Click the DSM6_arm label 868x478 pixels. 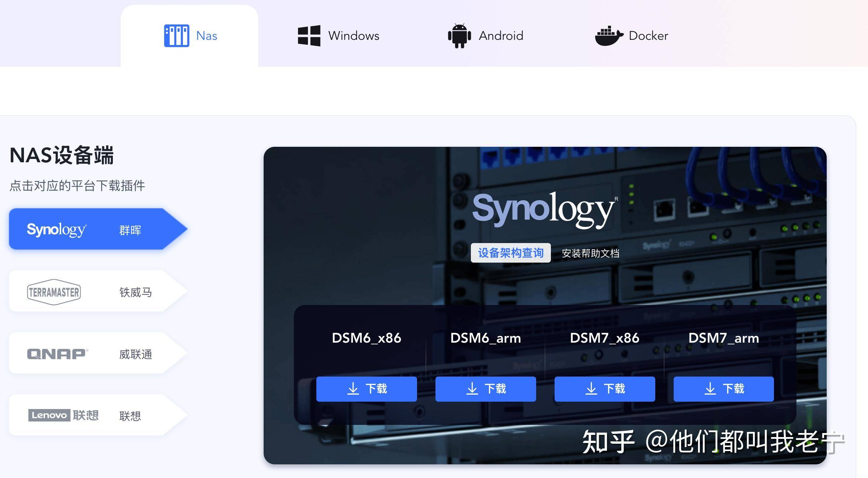coord(486,338)
